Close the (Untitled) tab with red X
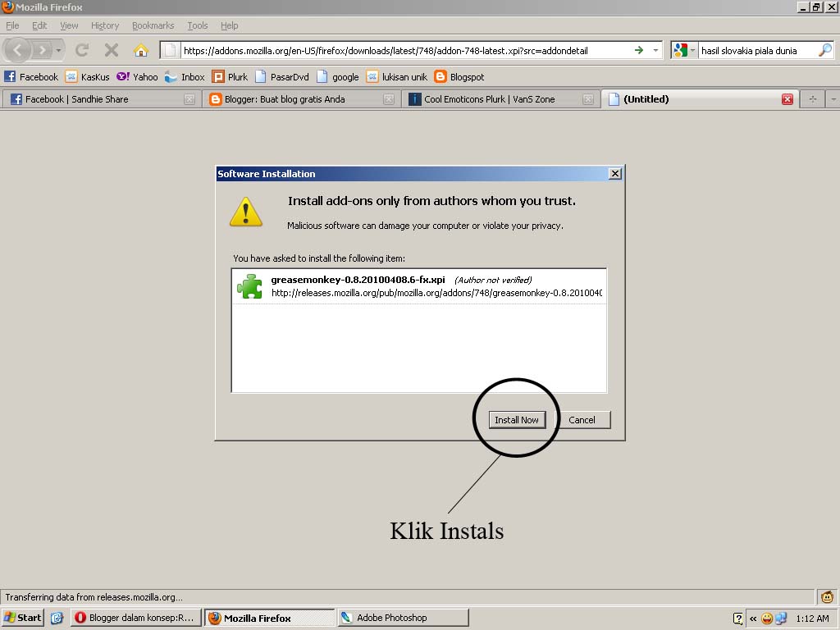The width and height of the screenshot is (840, 630). (x=787, y=99)
